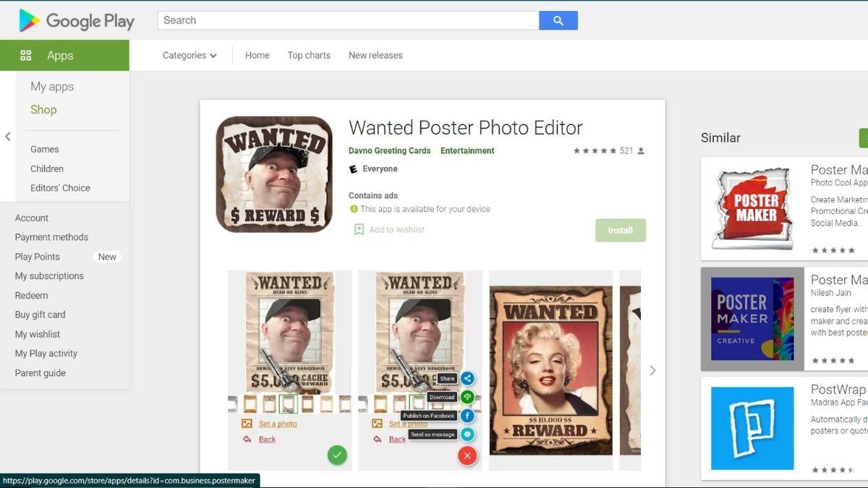
Task: Click the Add to wishlist text
Action: (x=397, y=230)
